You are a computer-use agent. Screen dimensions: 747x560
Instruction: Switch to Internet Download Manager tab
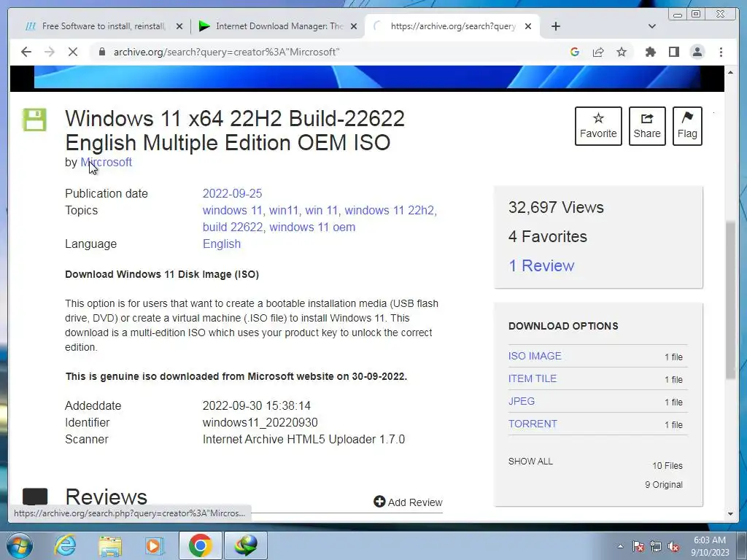(278, 26)
